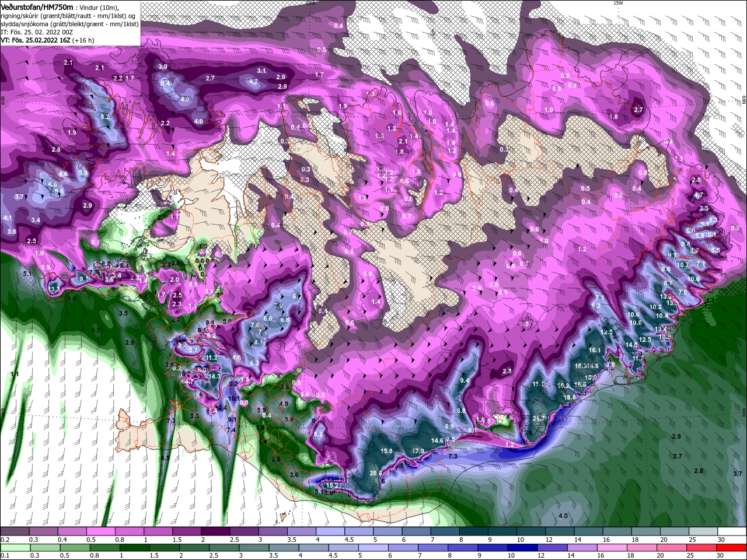Select upper legend swatch between 6 and 7
Image resolution: width=747 pixels, height=560 pixels.
pos(415,531)
